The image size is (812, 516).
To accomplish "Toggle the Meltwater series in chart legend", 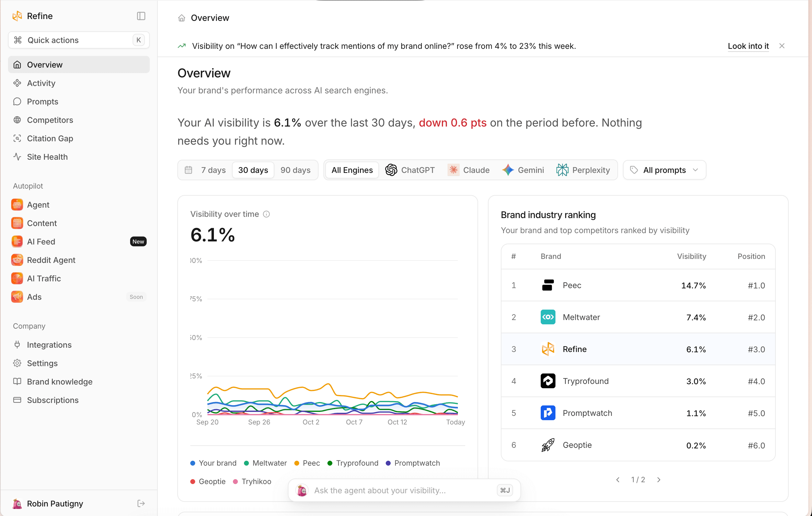I will [265, 463].
